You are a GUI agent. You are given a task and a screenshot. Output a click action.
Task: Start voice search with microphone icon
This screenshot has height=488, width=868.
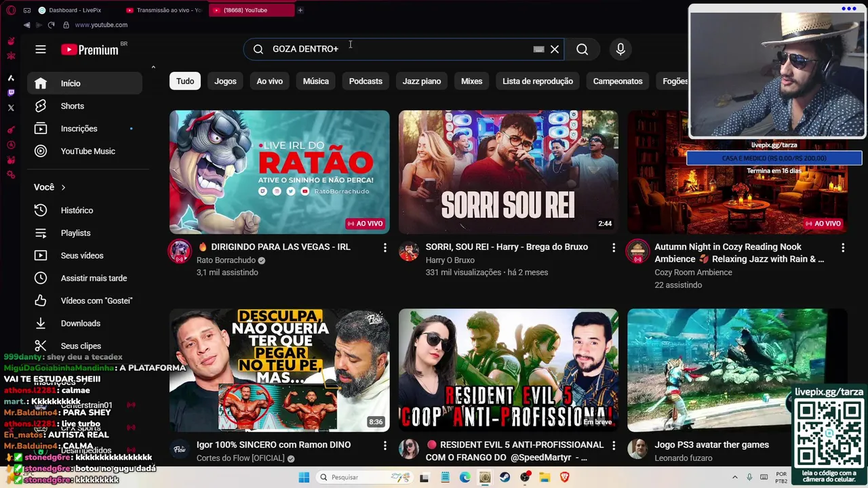click(x=620, y=49)
